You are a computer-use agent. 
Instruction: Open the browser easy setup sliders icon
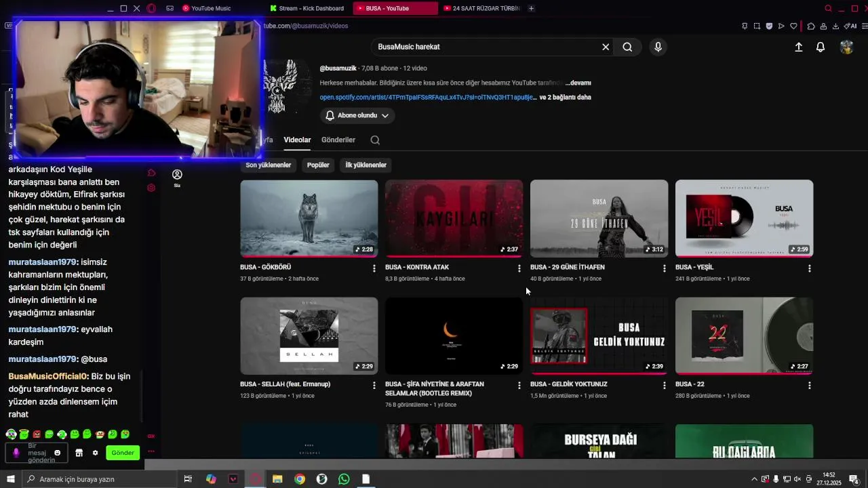point(863,26)
